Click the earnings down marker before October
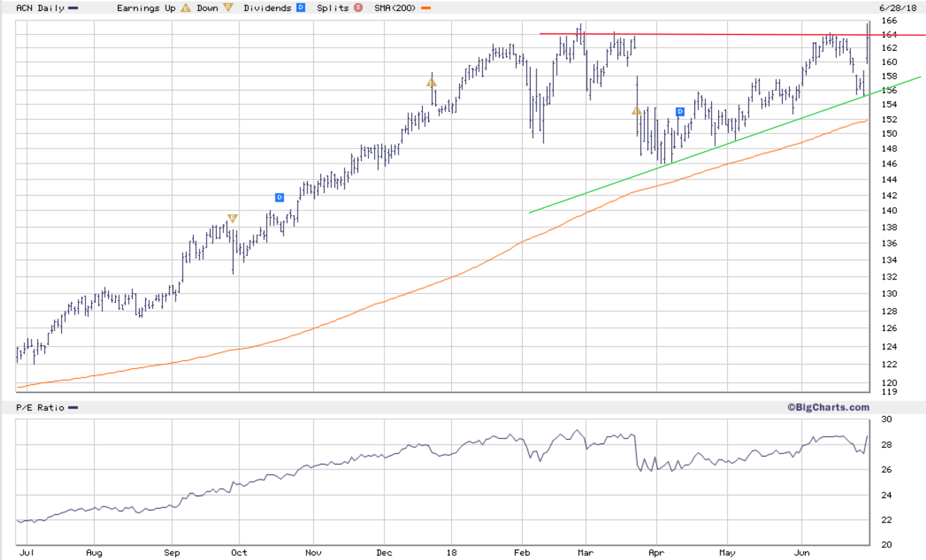Viewport: 926px width, 560px height. [232, 218]
